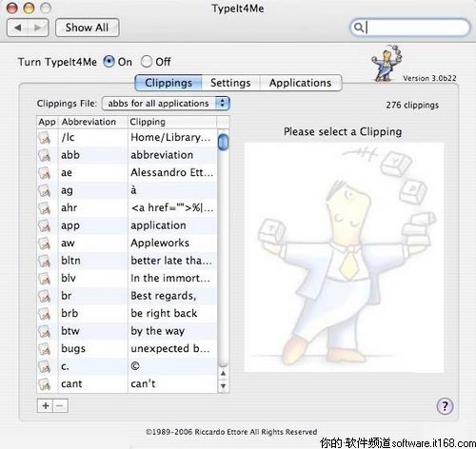Viewport: 476px width, 449px height.
Task: Turn TypeIt4Me On
Action: (x=109, y=62)
